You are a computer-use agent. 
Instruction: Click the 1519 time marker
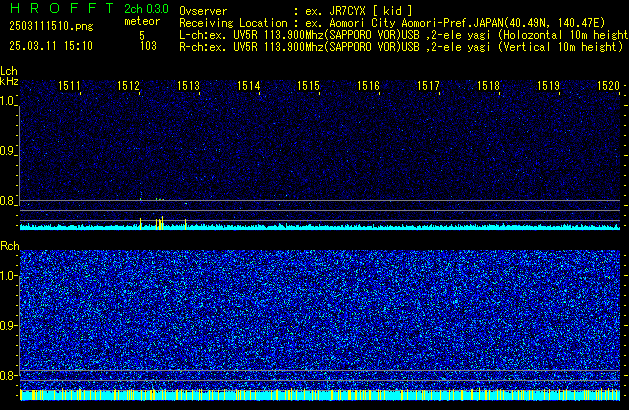[548, 86]
